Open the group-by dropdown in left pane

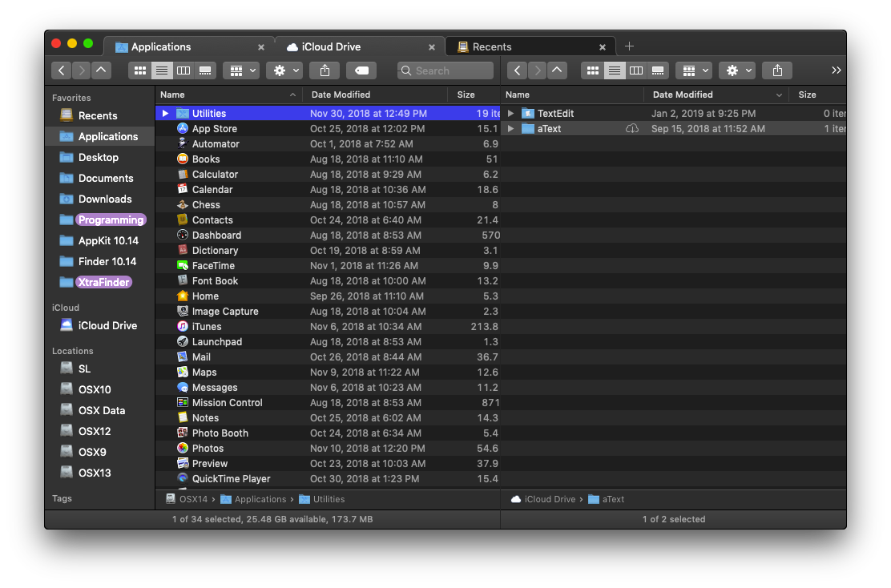[241, 70]
